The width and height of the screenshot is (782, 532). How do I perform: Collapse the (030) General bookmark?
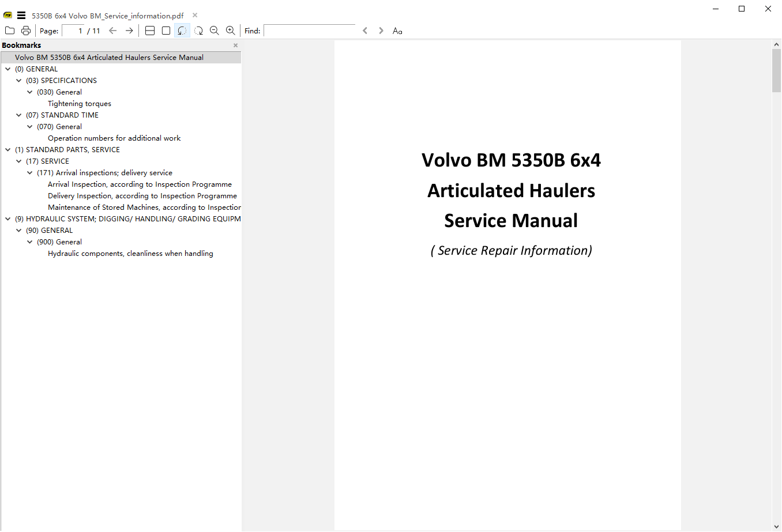pos(30,92)
